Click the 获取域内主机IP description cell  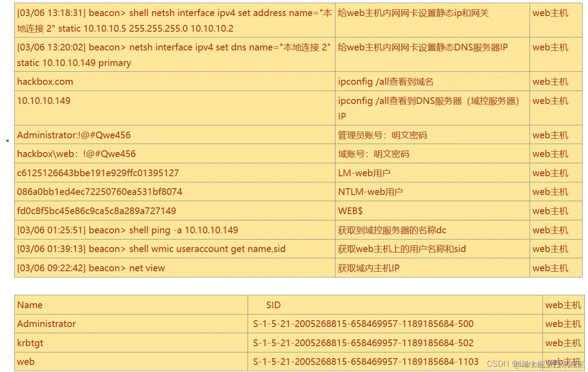432,268
